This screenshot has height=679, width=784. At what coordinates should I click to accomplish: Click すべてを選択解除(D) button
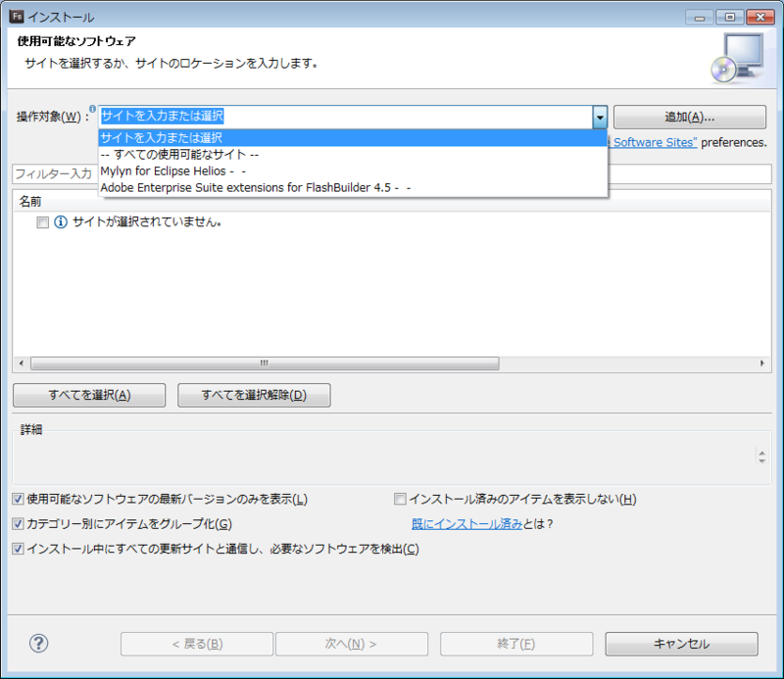254,395
